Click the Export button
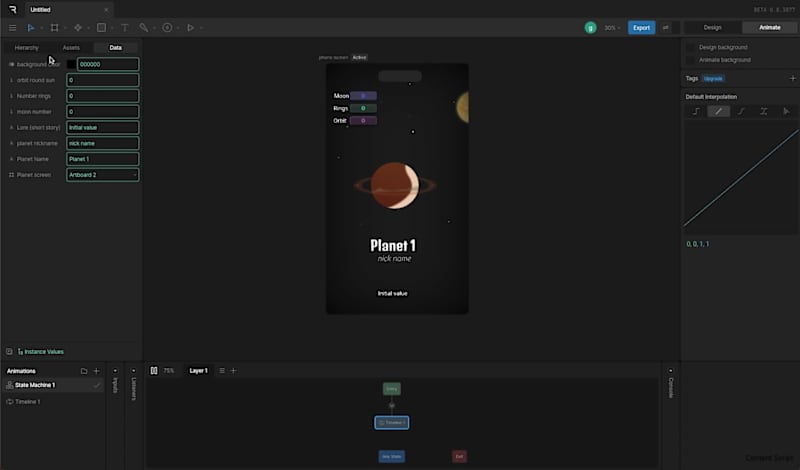This screenshot has width=800, height=470. (x=641, y=28)
